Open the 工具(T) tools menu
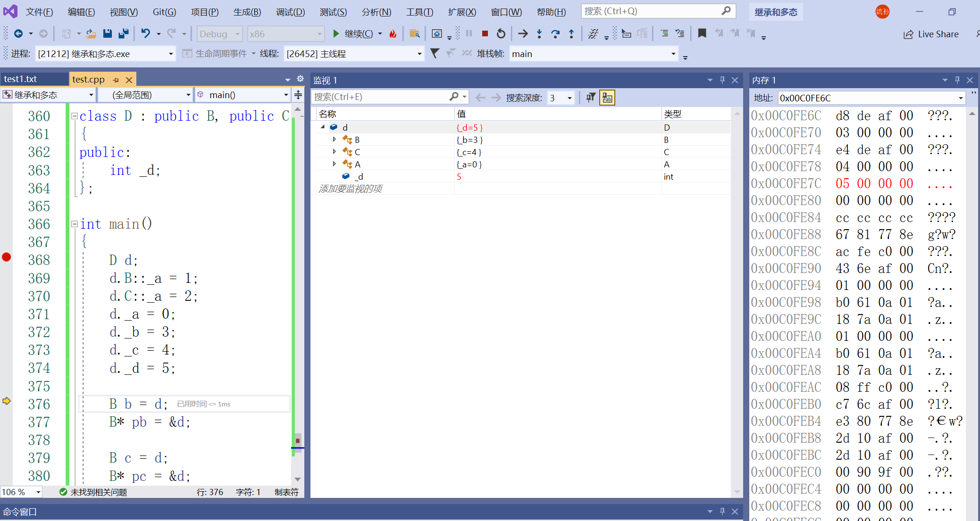The width and height of the screenshot is (980, 521). [x=419, y=12]
